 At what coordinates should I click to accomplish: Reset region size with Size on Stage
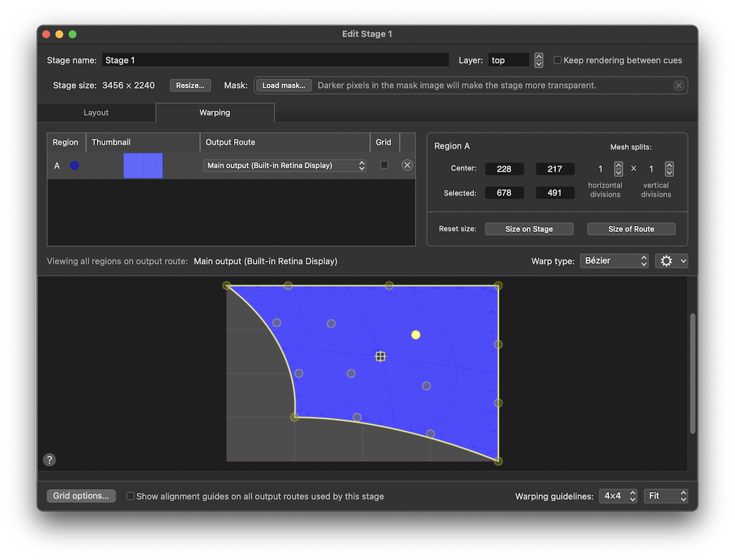[x=529, y=229]
